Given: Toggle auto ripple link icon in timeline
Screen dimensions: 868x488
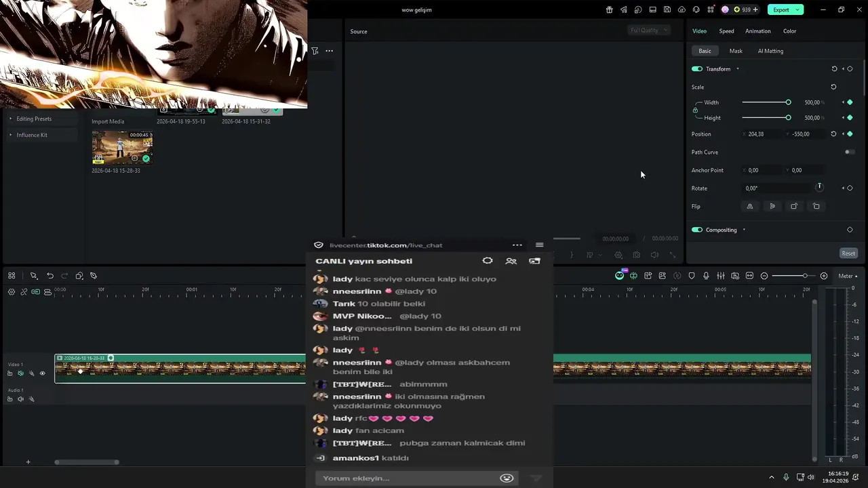Looking at the screenshot, I should tap(35, 292).
